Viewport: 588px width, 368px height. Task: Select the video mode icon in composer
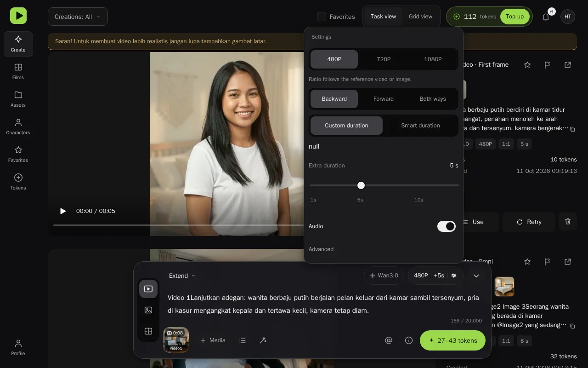148,289
